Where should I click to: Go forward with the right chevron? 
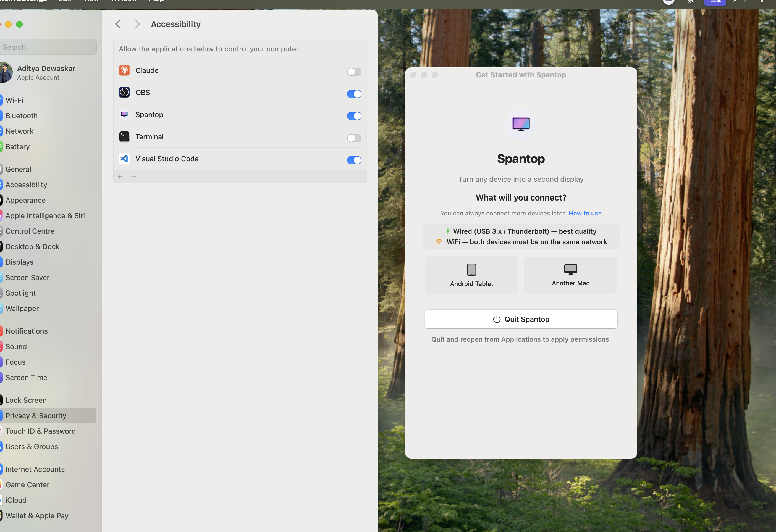[137, 24]
